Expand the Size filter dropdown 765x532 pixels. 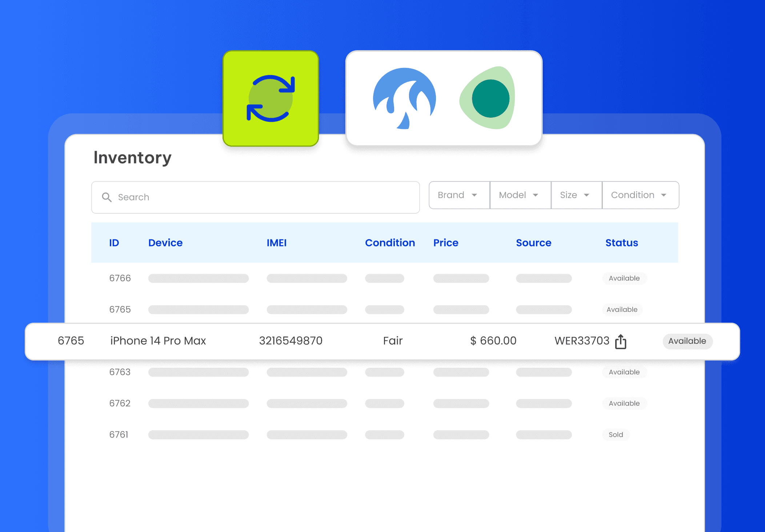point(576,195)
